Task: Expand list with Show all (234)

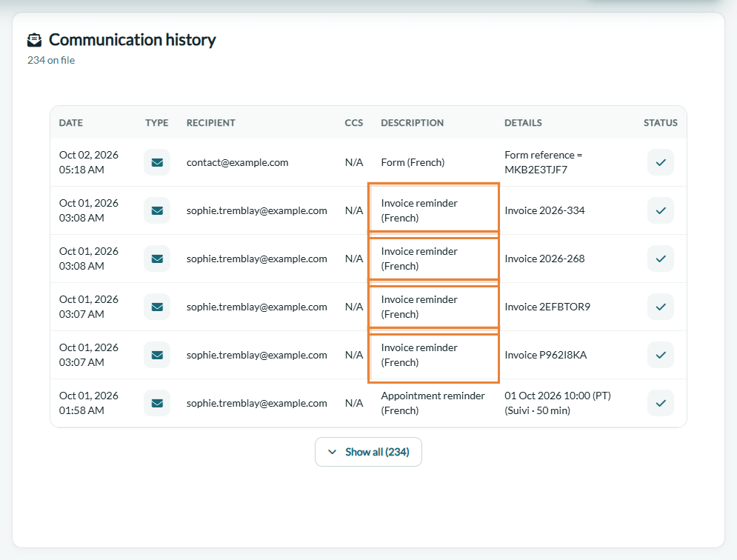Action: pos(368,452)
